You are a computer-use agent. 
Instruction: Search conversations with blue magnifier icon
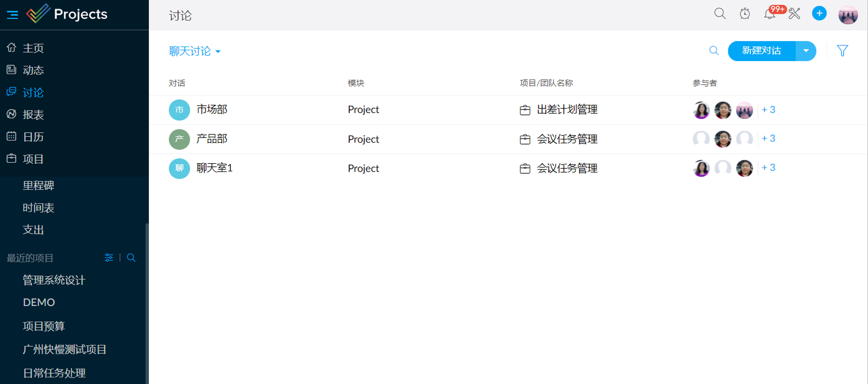(x=714, y=51)
